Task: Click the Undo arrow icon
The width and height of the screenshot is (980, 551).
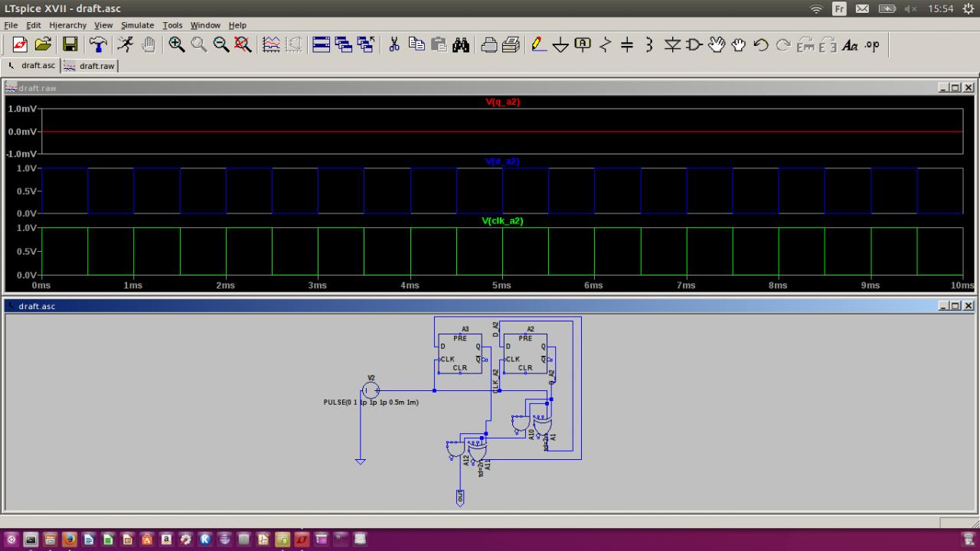Action: (760, 45)
